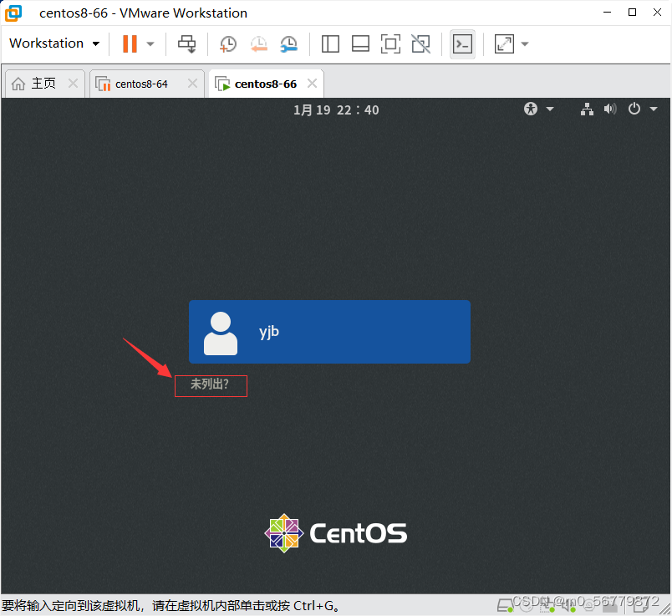Image resolution: width=672 pixels, height=616 pixels.
Task: Send Ctrl+Alt+Del to the virtual machine
Action: (x=186, y=43)
